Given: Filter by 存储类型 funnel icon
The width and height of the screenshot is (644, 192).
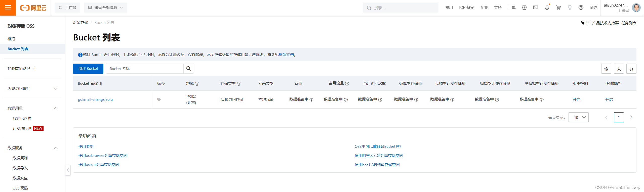Looking at the screenshot, I should (x=239, y=84).
